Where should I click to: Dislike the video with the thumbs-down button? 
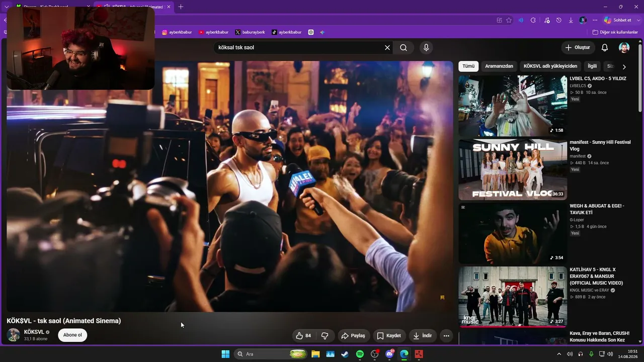click(325, 336)
